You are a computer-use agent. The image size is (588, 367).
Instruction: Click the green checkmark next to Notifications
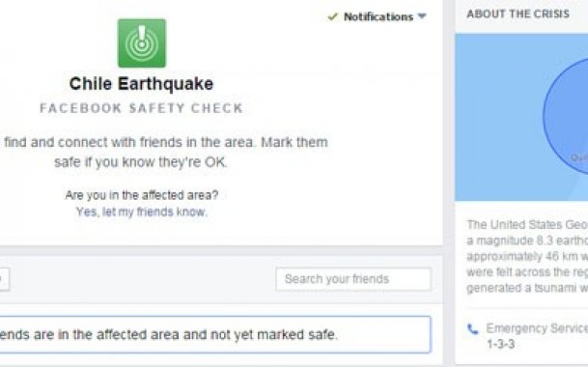coord(333,16)
